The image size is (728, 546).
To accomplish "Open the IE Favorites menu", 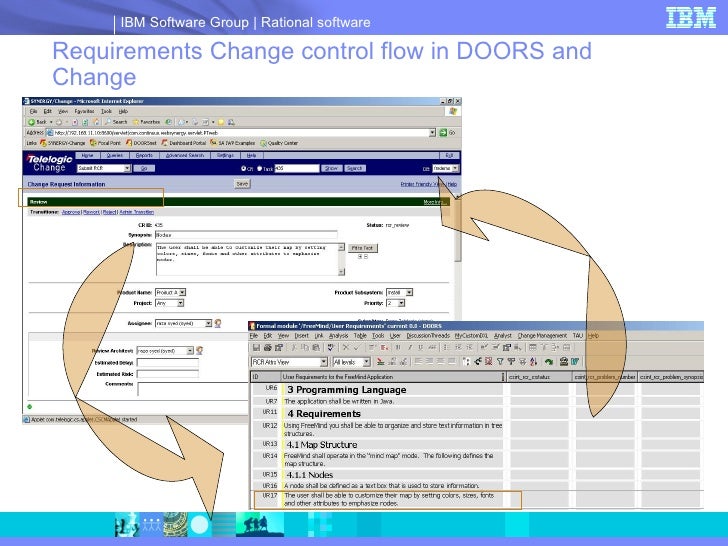I will tap(84, 111).
